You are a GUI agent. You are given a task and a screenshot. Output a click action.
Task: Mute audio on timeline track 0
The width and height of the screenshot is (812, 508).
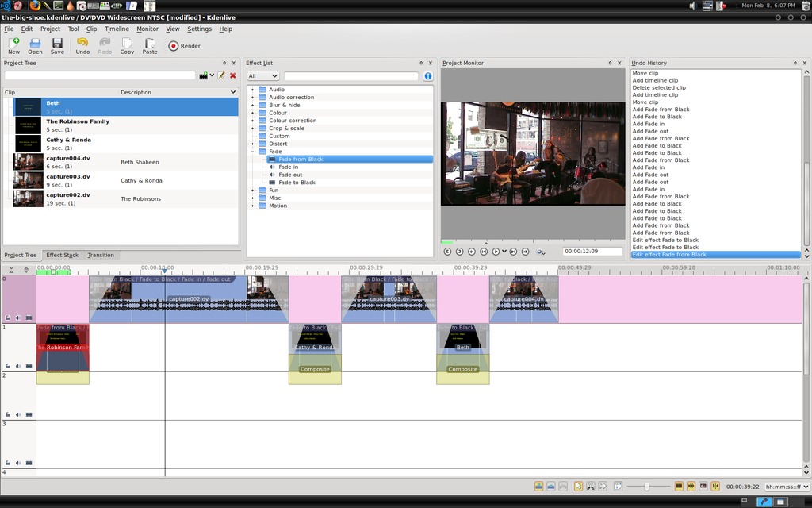(17, 318)
